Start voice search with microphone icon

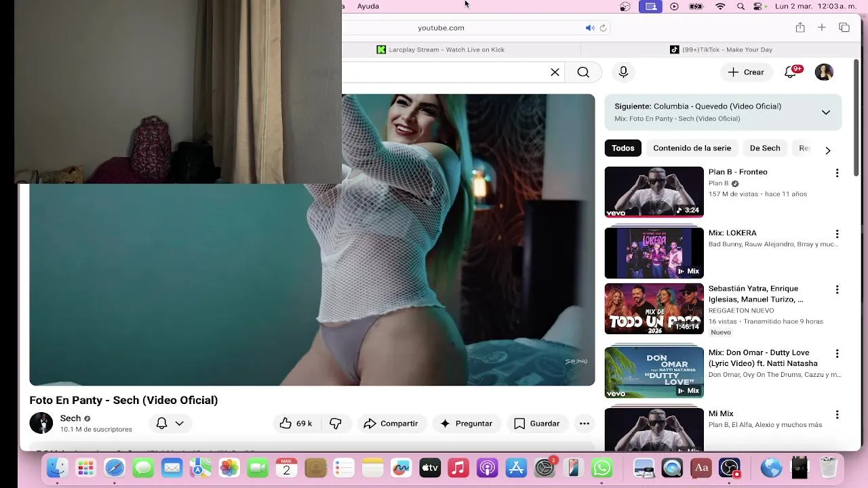point(623,72)
